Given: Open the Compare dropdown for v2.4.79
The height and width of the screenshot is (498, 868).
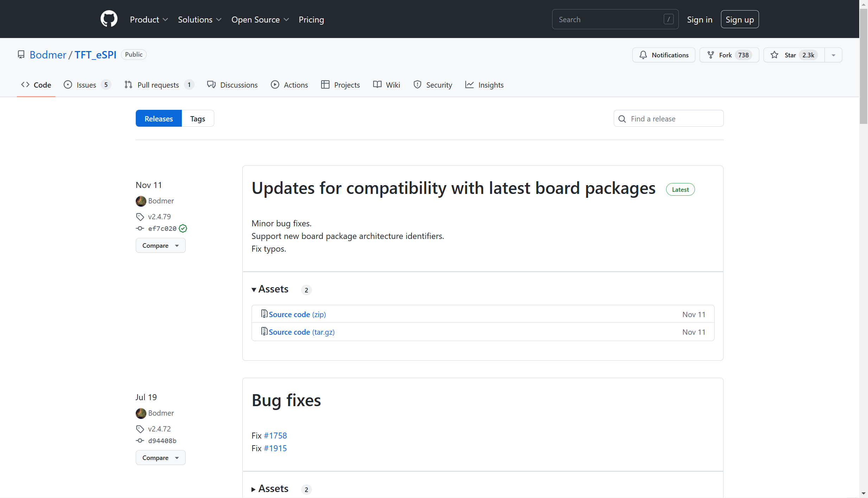Looking at the screenshot, I should pyautogui.click(x=160, y=246).
